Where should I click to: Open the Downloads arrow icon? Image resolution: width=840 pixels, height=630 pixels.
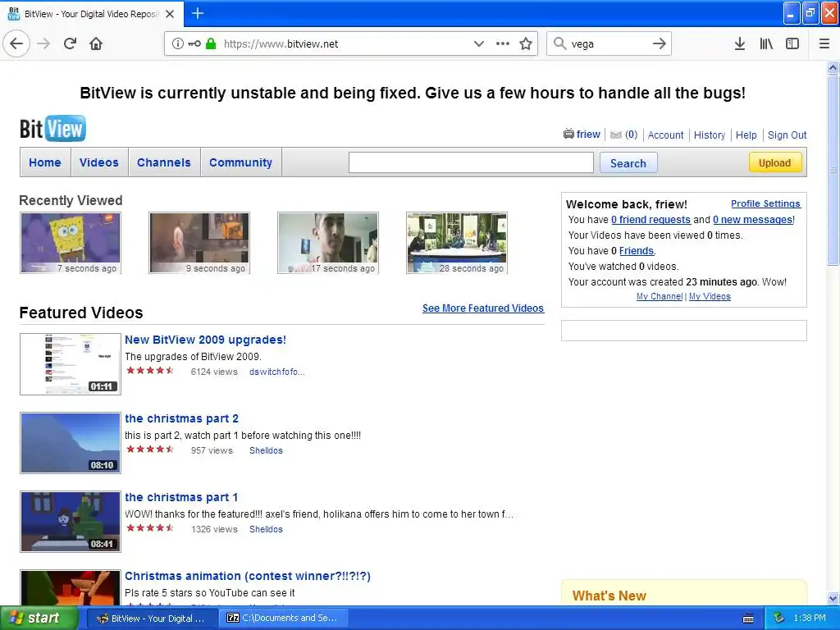pos(740,44)
